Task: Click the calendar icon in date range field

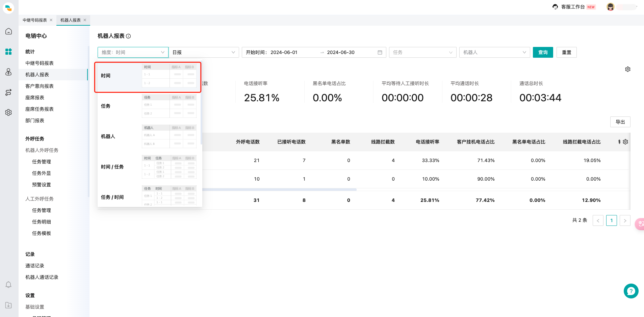Action: pos(380,52)
